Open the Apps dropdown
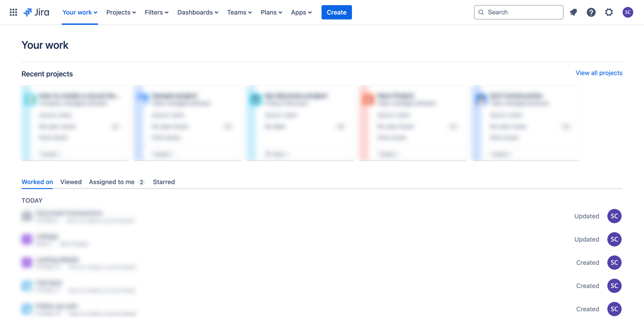Image resolution: width=644 pixels, height=318 pixels. click(x=301, y=12)
